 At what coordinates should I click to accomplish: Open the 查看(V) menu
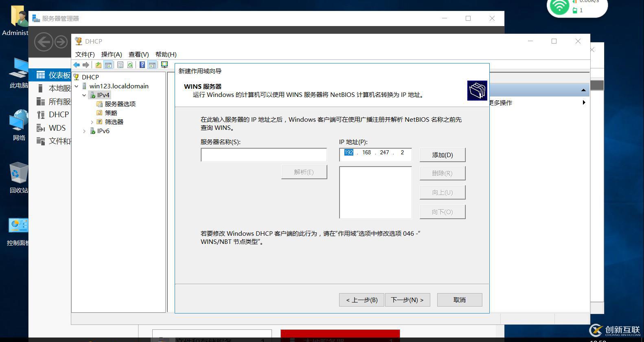point(139,54)
